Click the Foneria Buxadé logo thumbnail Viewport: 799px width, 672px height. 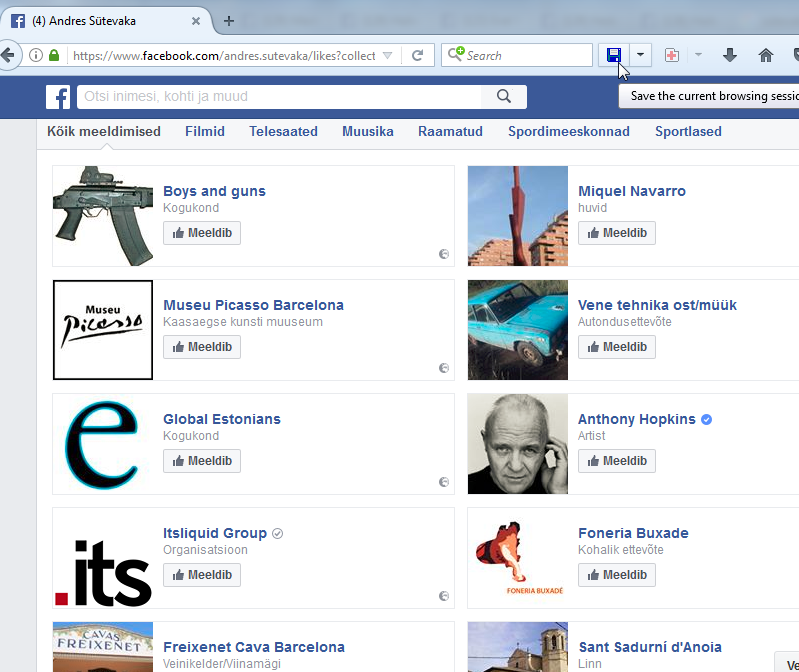pos(518,558)
